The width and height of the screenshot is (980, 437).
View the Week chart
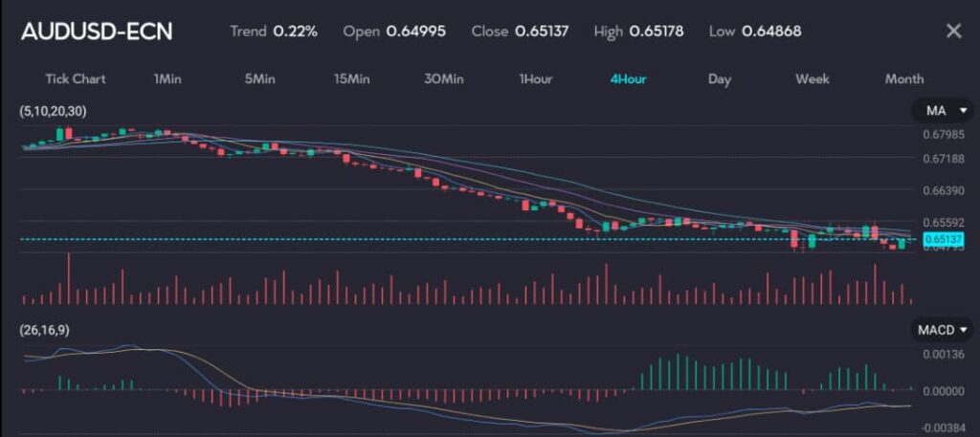(813, 78)
